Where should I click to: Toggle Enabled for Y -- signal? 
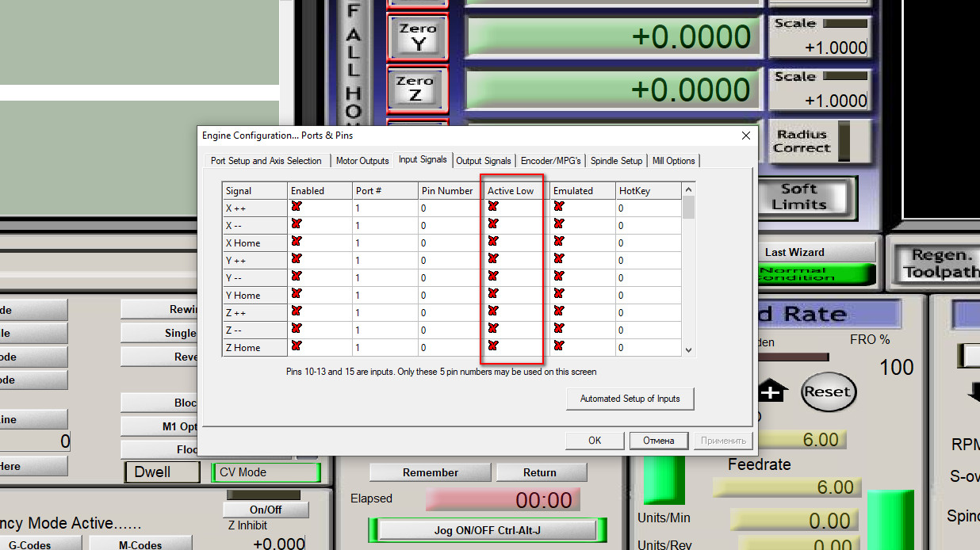pos(297,276)
